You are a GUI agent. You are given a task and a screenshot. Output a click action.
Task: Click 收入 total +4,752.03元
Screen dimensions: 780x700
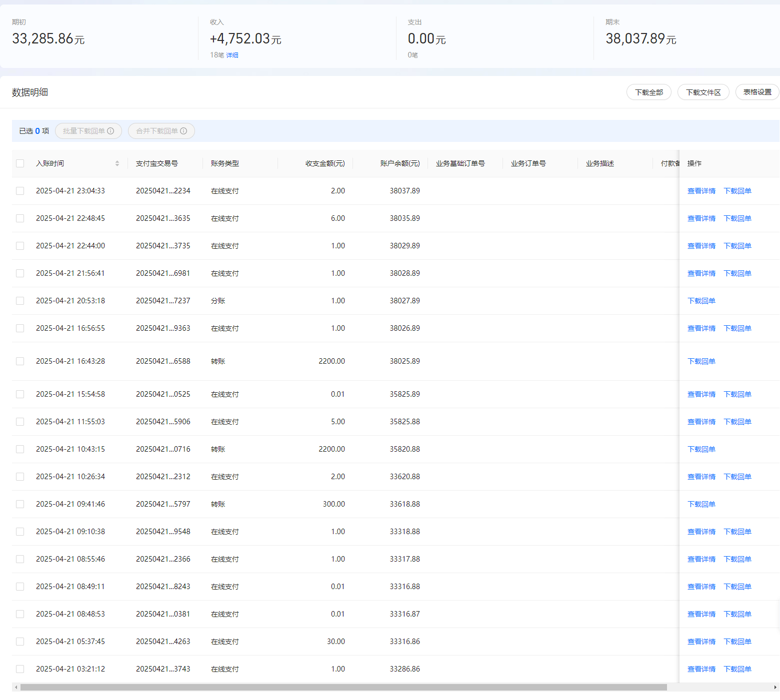point(245,38)
